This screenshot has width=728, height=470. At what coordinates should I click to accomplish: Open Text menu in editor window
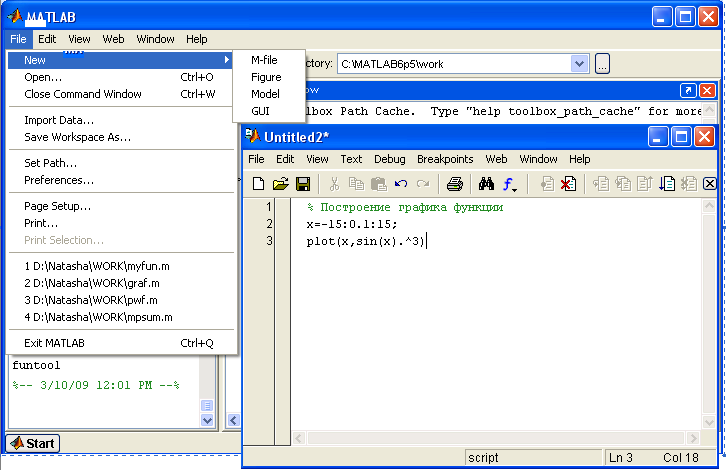351,159
